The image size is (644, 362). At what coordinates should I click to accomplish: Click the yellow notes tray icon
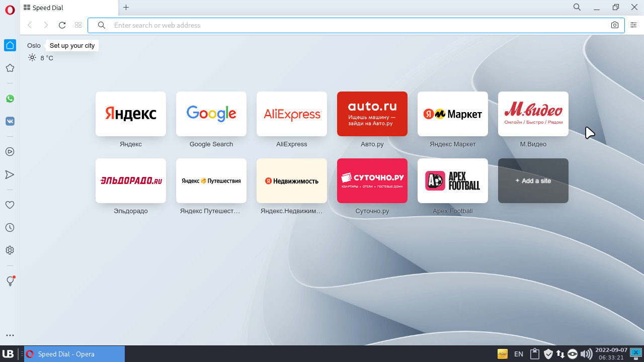tap(502, 354)
